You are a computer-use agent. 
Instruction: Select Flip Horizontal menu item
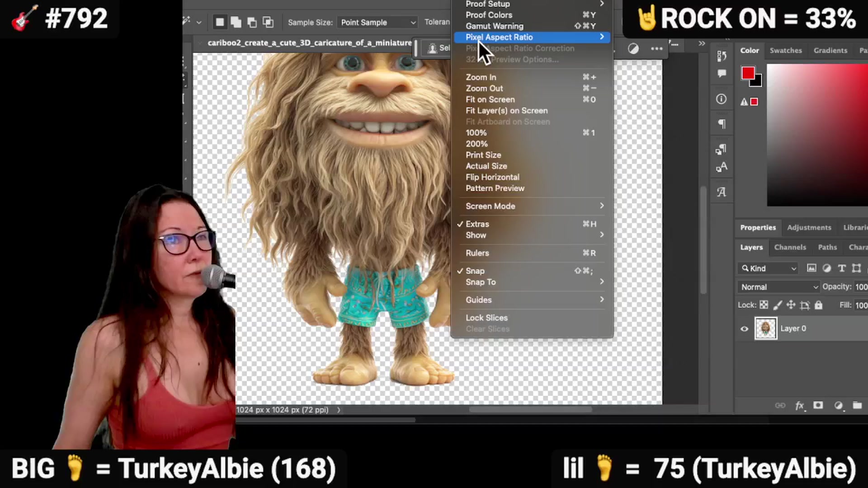[x=532, y=177]
